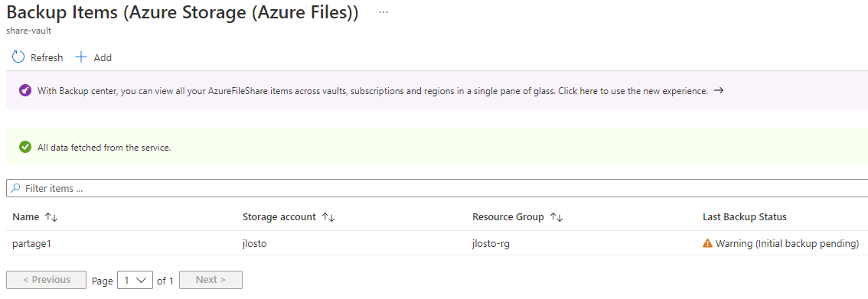
Task: Open the partage1 backup item
Action: click(x=31, y=243)
